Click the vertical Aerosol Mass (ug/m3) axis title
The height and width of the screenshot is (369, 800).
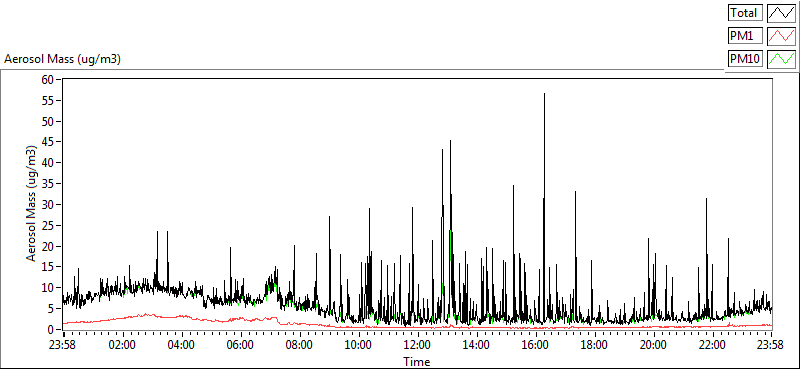[31, 204]
